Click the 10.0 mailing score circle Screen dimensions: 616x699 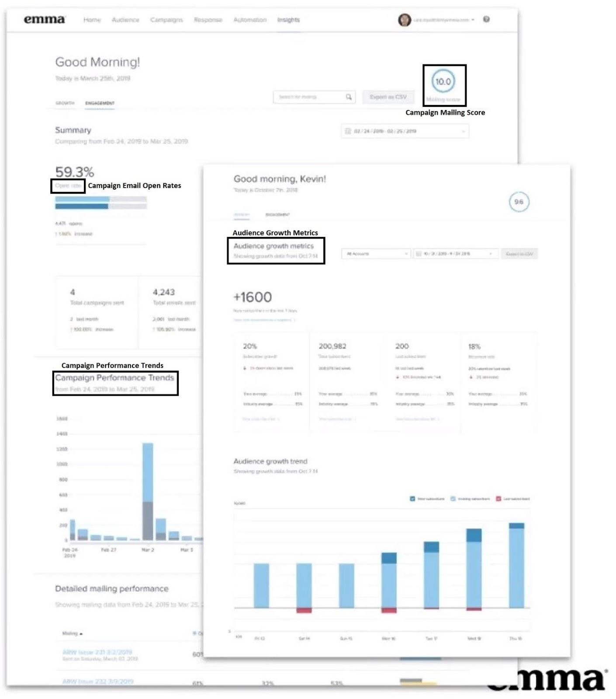point(443,81)
